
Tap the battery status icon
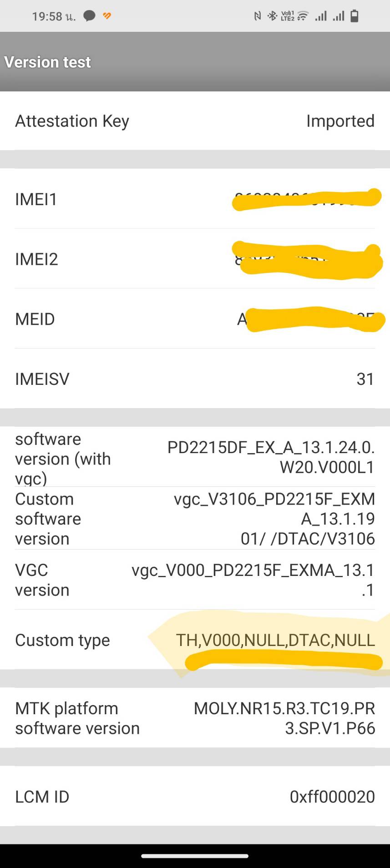[x=355, y=16]
